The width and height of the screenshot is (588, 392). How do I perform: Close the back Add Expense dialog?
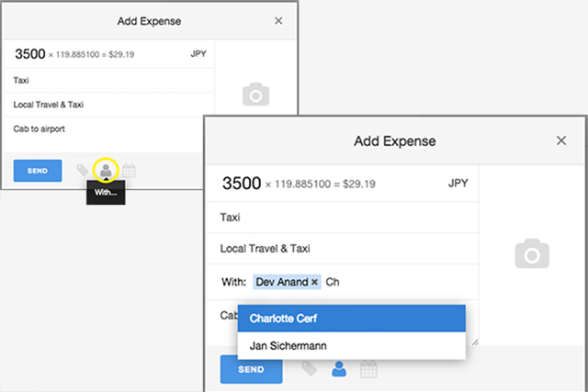(x=278, y=20)
